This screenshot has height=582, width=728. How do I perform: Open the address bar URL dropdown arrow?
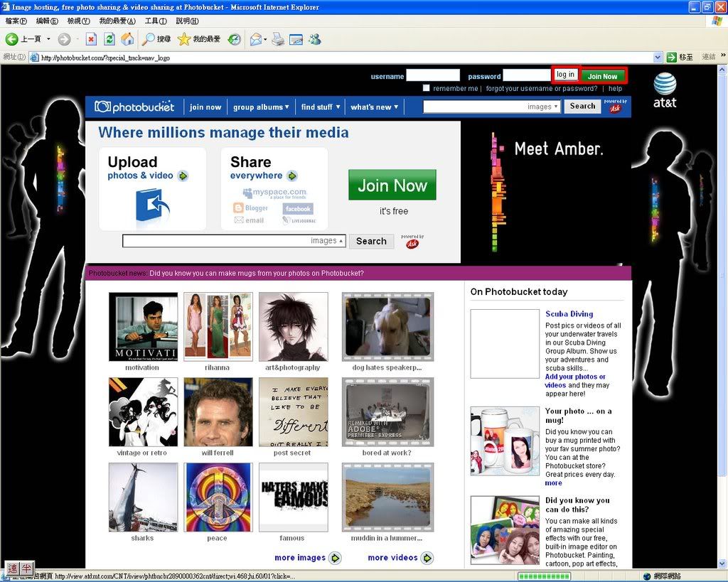point(658,57)
